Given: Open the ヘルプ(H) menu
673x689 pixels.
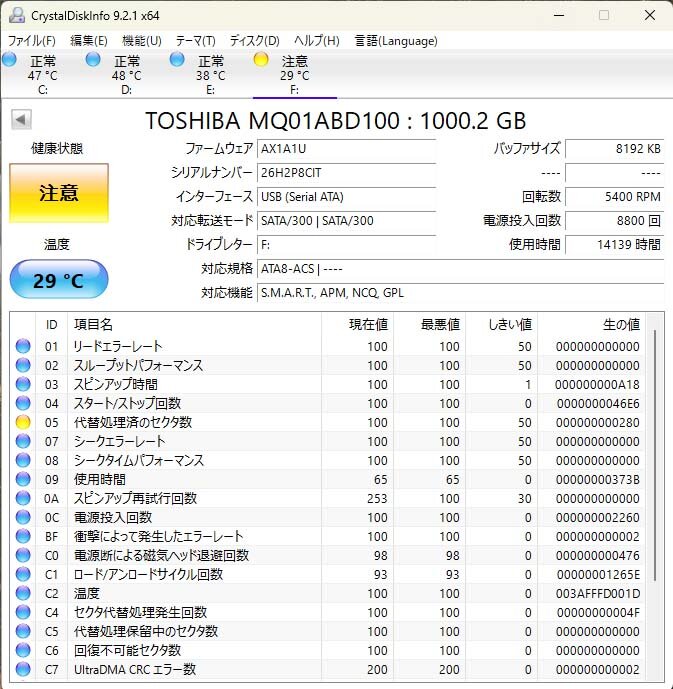Looking at the screenshot, I should 317,41.
